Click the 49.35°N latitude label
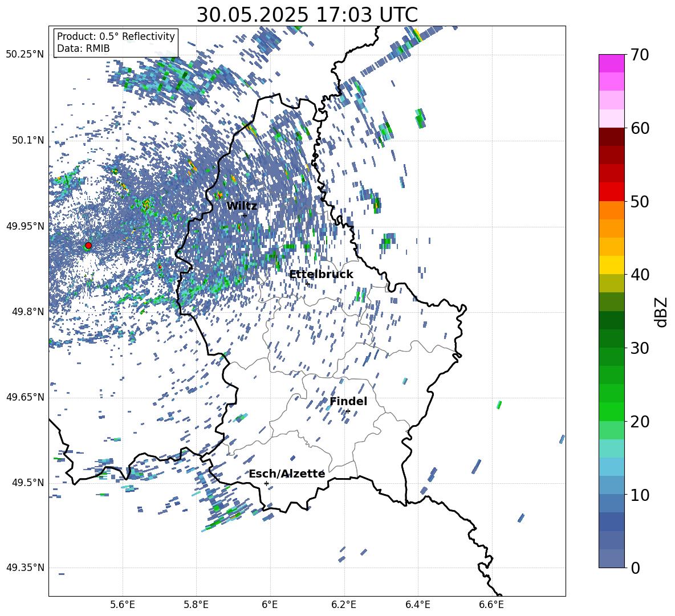Image resolution: width=675 pixels, height=616 pixels. [x=25, y=568]
